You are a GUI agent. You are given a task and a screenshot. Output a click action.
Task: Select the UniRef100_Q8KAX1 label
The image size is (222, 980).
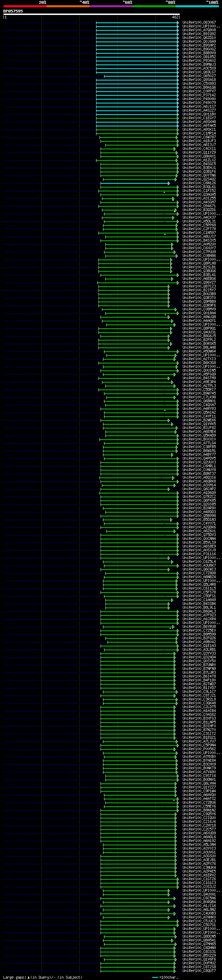click(199, 156)
